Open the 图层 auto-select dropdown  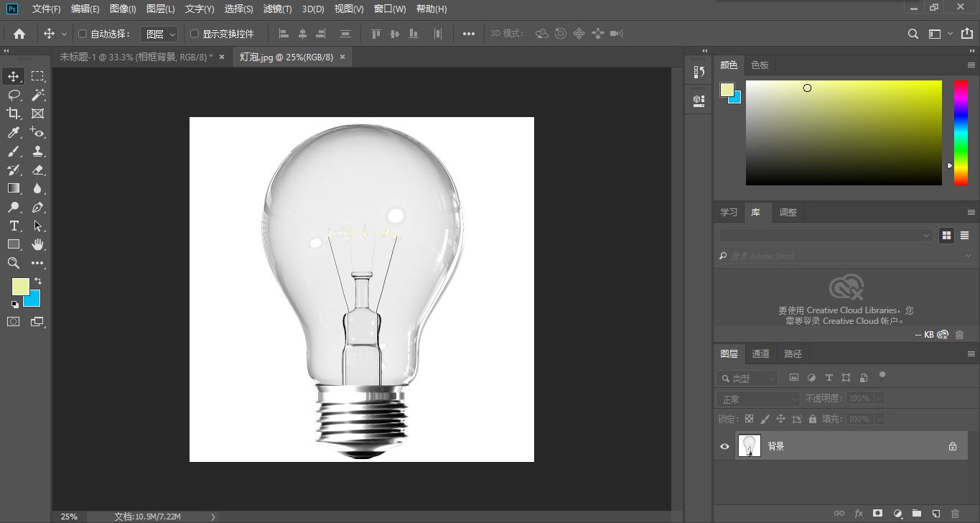tap(159, 34)
